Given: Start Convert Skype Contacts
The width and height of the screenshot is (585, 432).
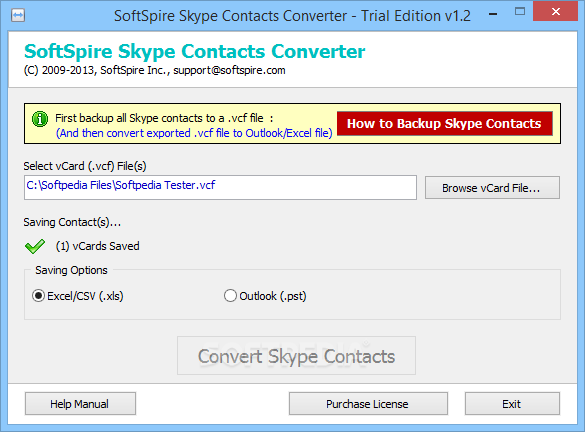Looking at the screenshot, I should pyautogui.click(x=296, y=356).
